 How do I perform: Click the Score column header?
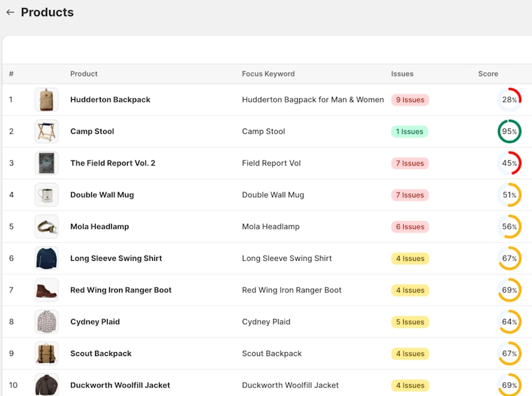point(488,74)
